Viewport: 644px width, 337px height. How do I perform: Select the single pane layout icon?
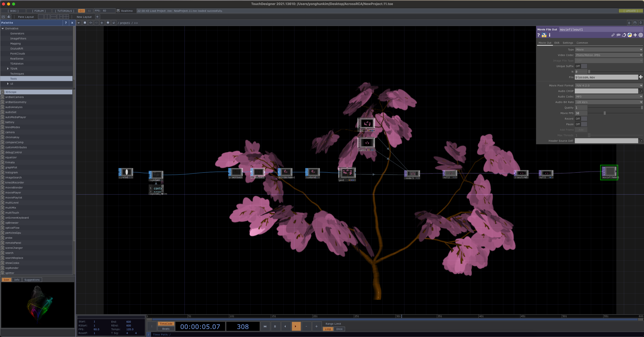click(x=41, y=17)
